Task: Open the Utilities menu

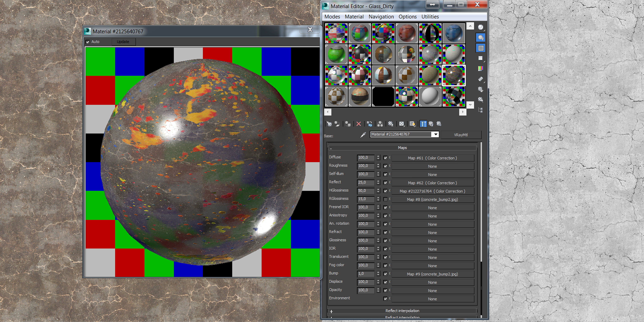Action: pyautogui.click(x=430, y=16)
